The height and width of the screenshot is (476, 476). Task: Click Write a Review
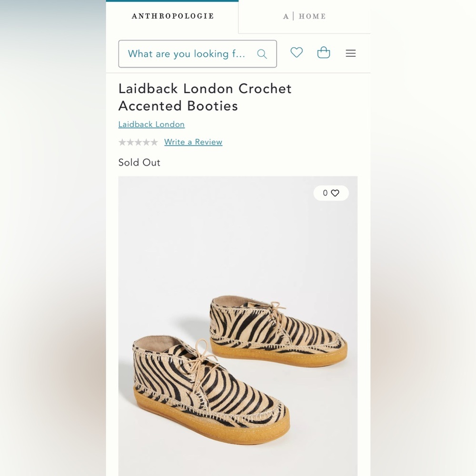click(193, 142)
